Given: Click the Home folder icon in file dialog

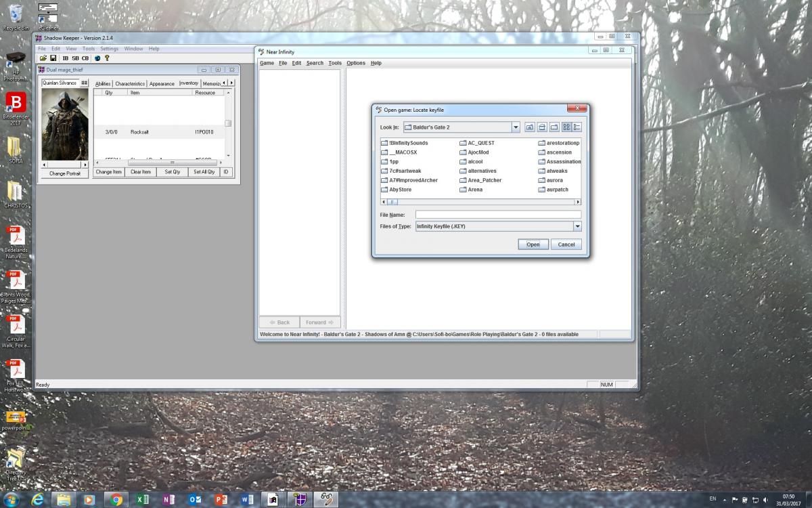Looking at the screenshot, I should coord(542,127).
